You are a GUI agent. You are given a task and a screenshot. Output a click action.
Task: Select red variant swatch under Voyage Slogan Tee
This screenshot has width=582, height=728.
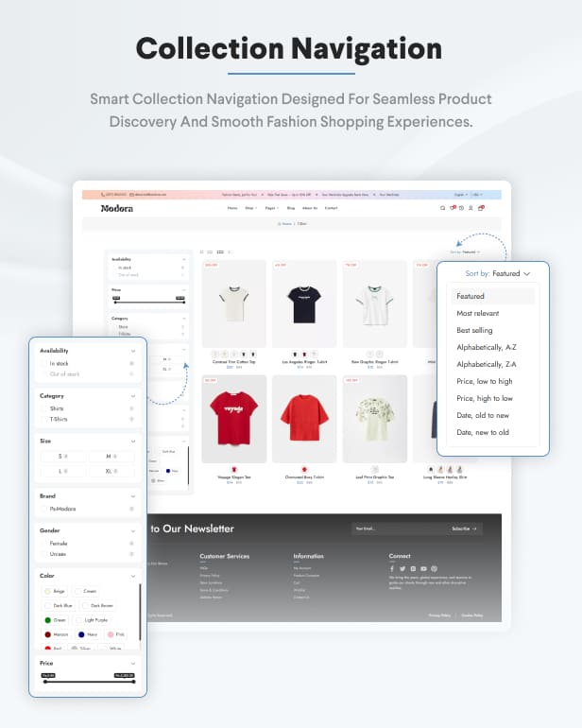click(234, 469)
